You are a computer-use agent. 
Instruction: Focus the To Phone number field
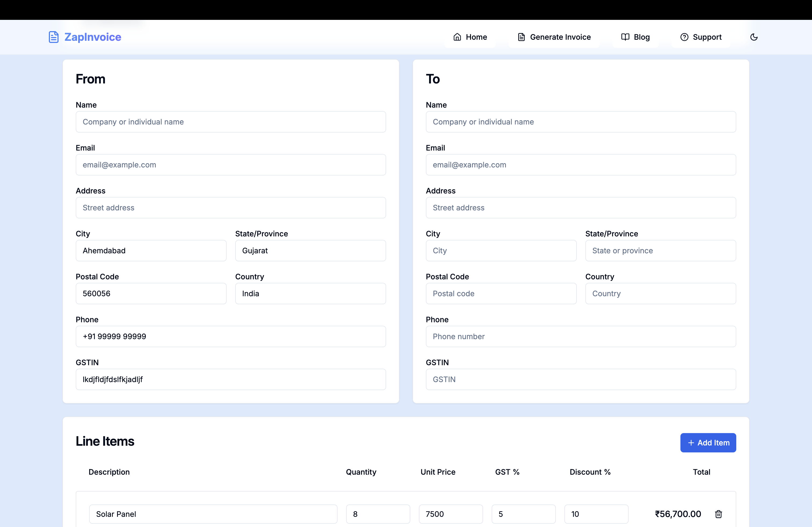[x=581, y=336]
